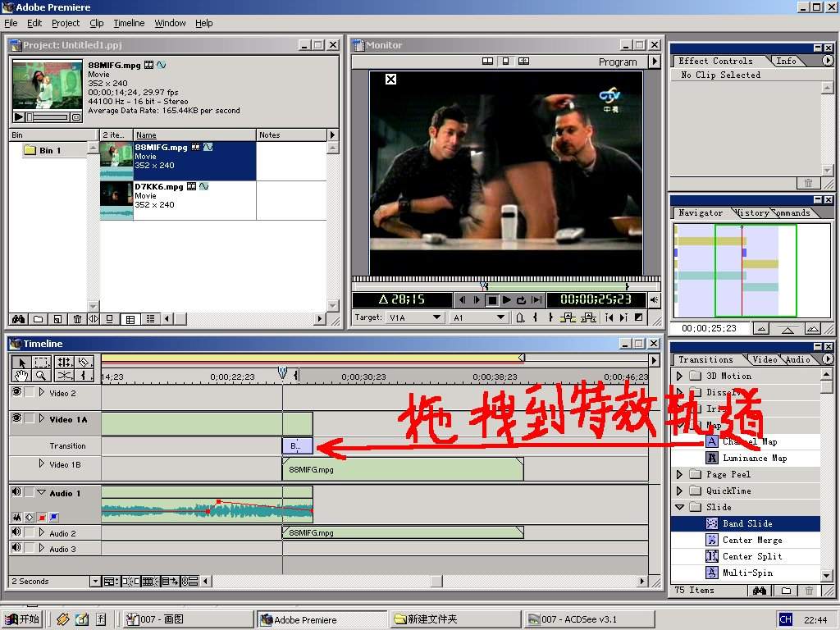Click the Extract button in Monitor
The width and height of the screenshot is (840, 630).
(x=588, y=317)
